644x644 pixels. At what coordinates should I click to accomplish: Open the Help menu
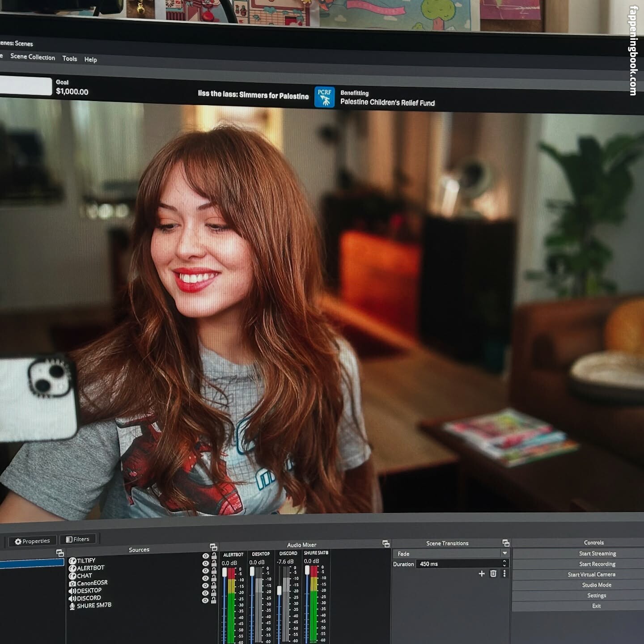(x=90, y=59)
